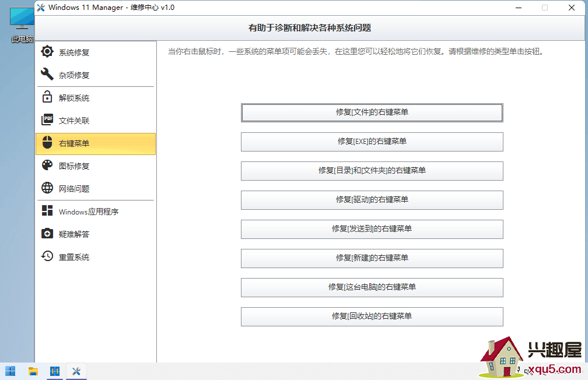Click 修复[驱动]的右键菜单 button
The width and height of the screenshot is (588, 380).
[372, 200]
